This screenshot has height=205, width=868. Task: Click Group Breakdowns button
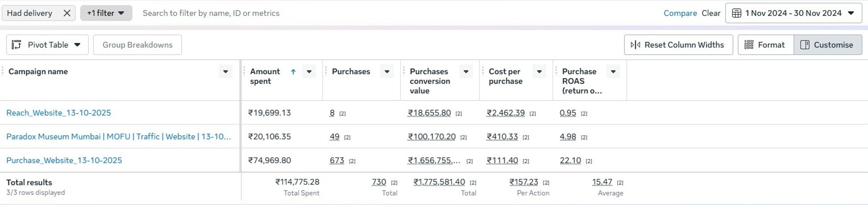click(137, 45)
